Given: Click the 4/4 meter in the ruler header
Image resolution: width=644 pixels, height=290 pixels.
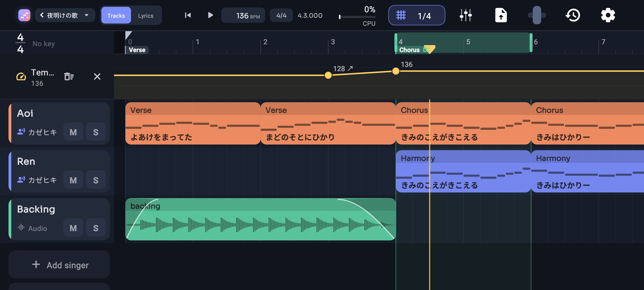Looking at the screenshot, I should (20, 43).
